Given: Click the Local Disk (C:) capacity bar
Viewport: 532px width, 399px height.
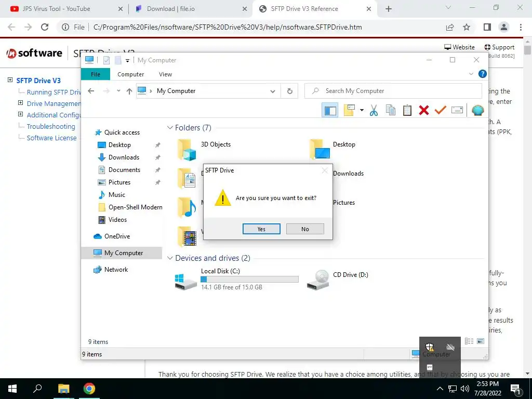Looking at the screenshot, I should (x=249, y=279).
